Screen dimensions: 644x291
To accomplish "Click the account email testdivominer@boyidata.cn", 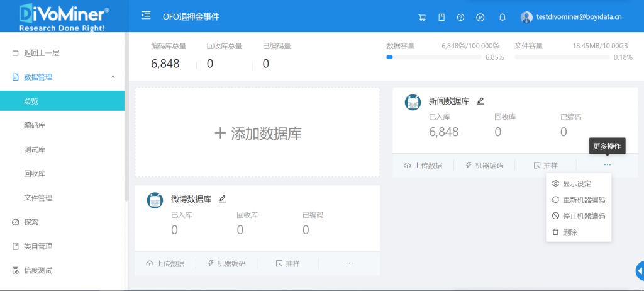I will 579,17.
